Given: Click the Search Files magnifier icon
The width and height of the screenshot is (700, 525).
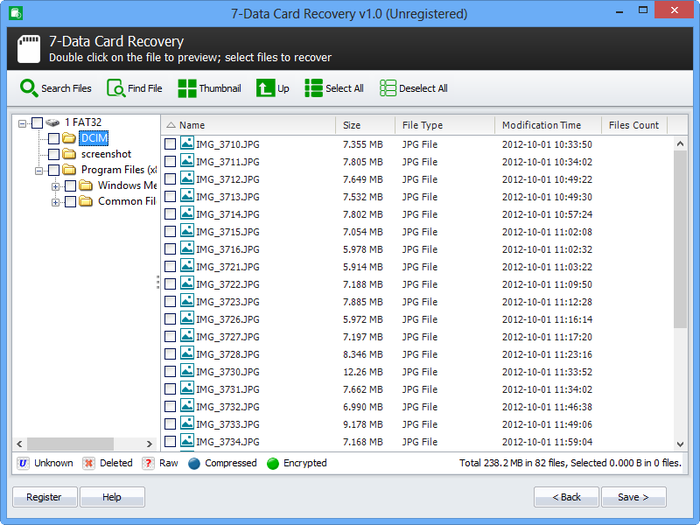Looking at the screenshot, I should pos(28,88).
